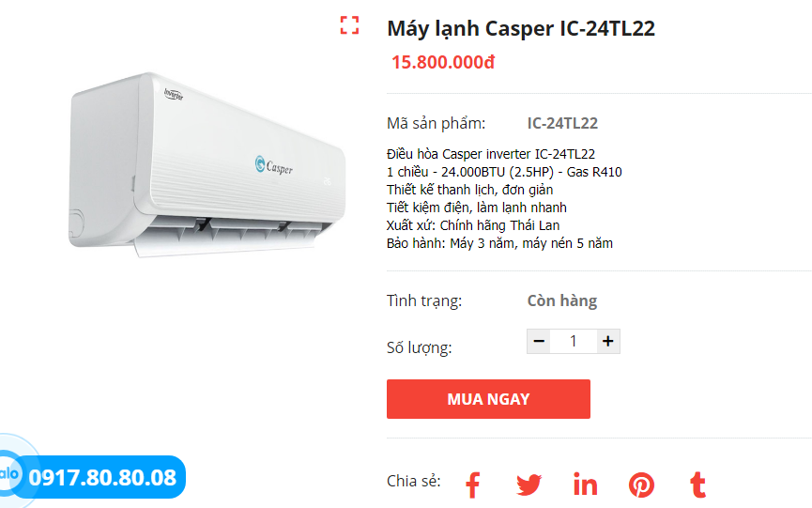812x508 pixels.
Task: Click the Máy lạnh Casper IC-24TL22 title
Action: [x=521, y=28]
